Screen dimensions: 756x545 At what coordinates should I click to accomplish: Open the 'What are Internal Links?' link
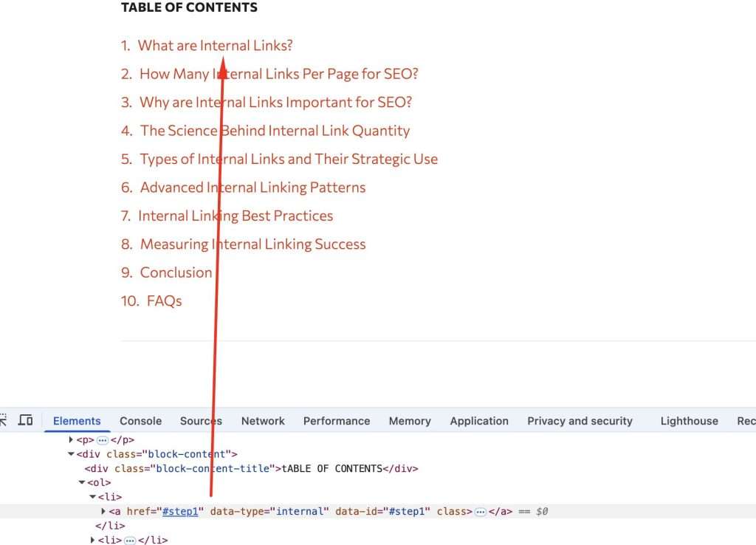coord(215,45)
